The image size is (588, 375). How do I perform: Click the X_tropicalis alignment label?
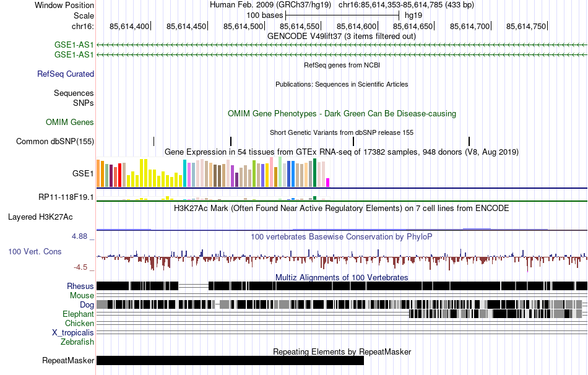[x=73, y=333]
